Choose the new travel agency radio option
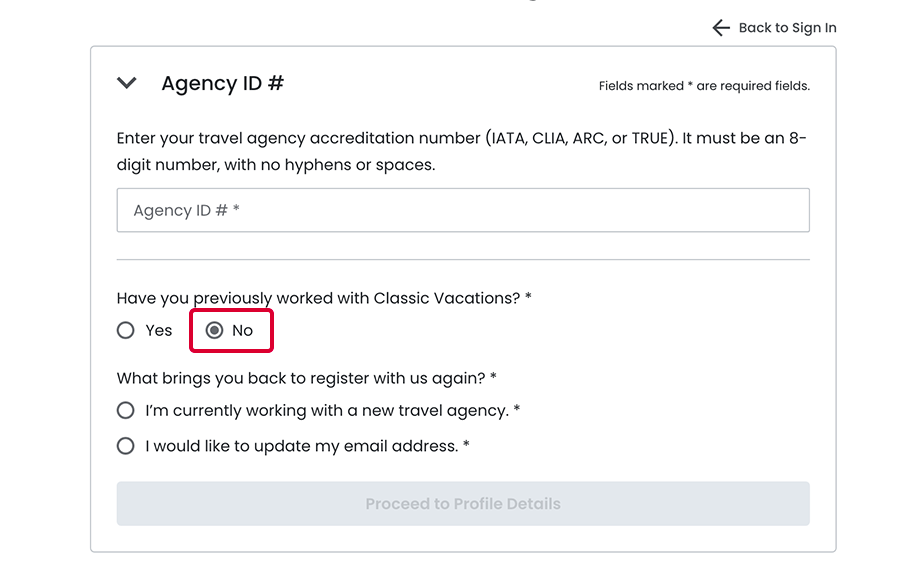 click(x=126, y=410)
